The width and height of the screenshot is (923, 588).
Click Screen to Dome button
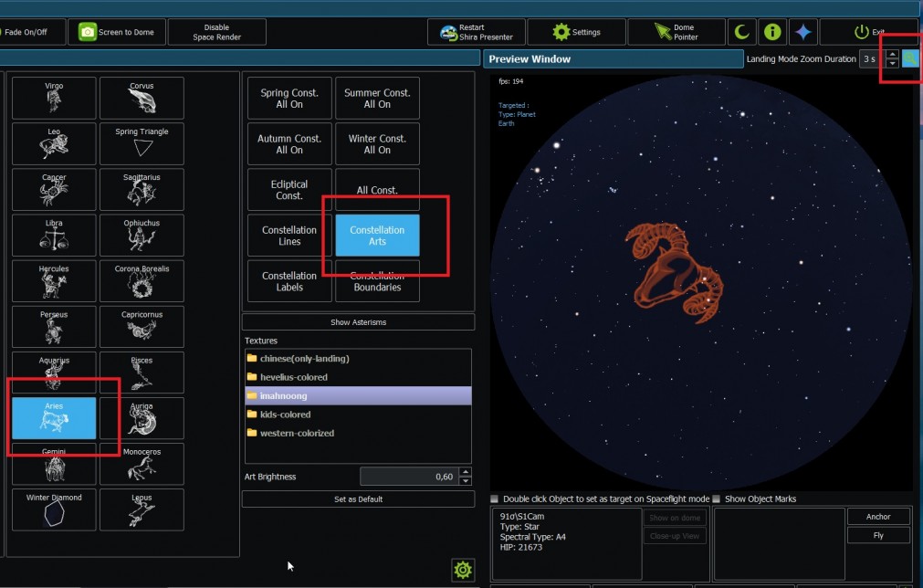click(117, 32)
